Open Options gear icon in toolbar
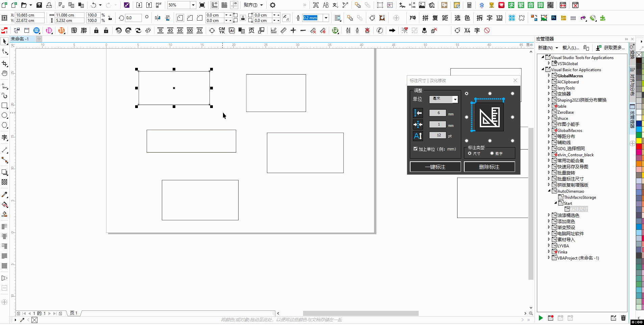This screenshot has width=644, height=325. coord(273,5)
